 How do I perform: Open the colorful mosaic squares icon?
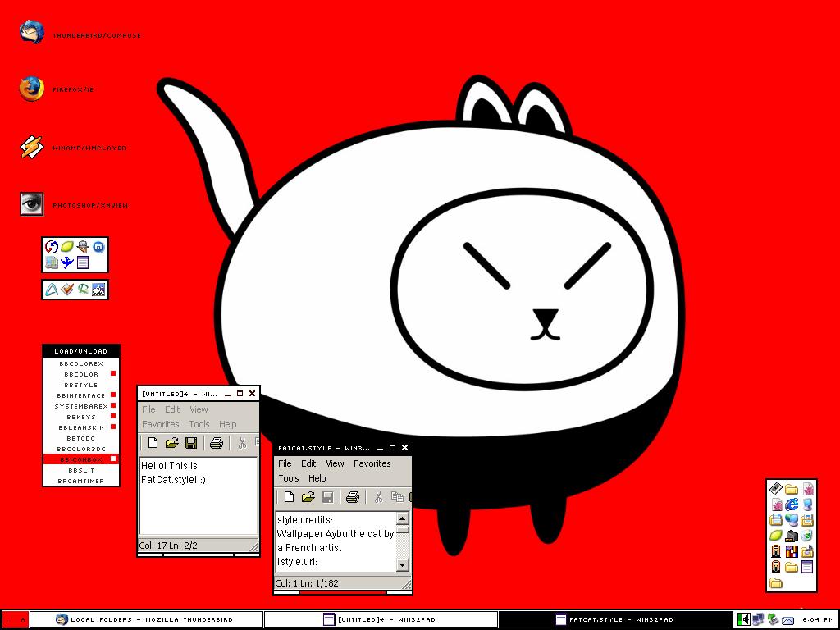[792, 550]
